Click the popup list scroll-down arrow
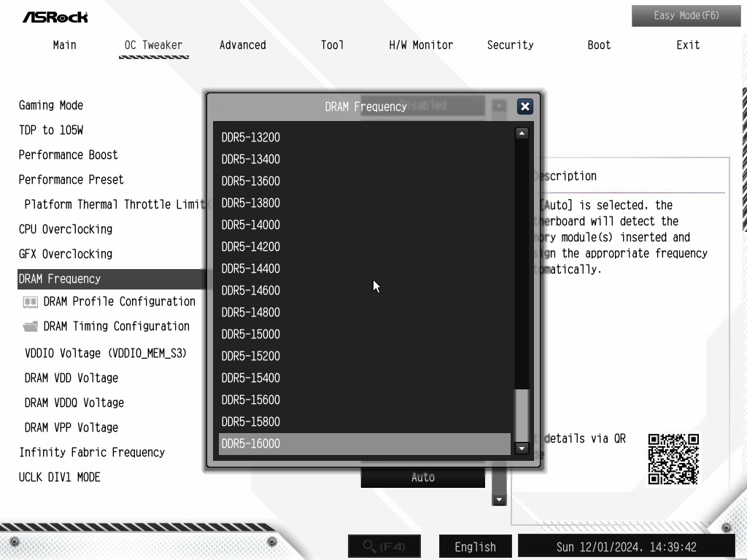747x560 pixels. [522, 448]
